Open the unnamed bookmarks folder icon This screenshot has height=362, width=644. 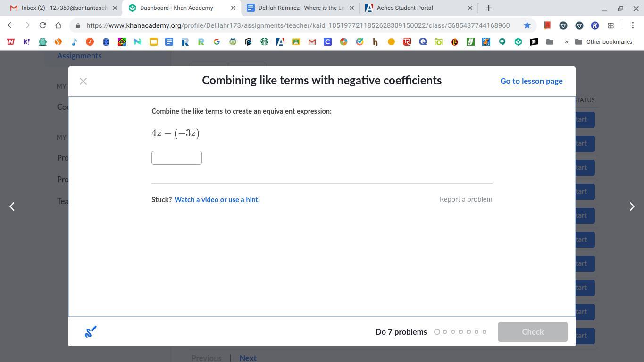coord(550,42)
